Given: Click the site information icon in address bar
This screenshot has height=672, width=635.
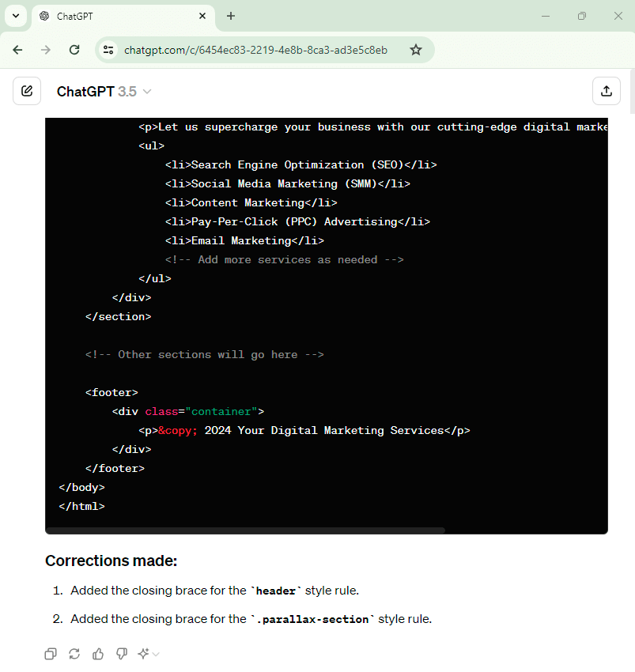Looking at the screenshot, I should [108, 50].
